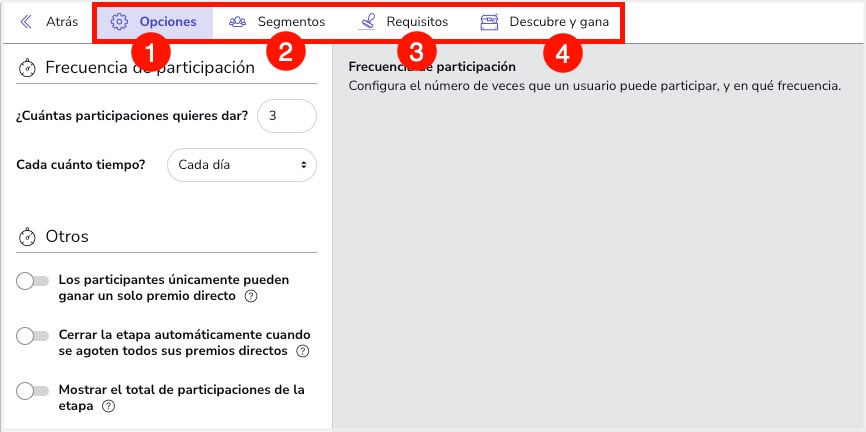
Task: Enable single direct prize per participant toggle
Action: click(x=33, y=282)
